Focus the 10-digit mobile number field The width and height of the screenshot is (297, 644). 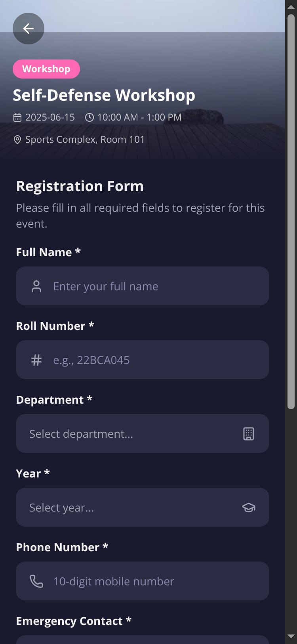click(x=143, y=581)
